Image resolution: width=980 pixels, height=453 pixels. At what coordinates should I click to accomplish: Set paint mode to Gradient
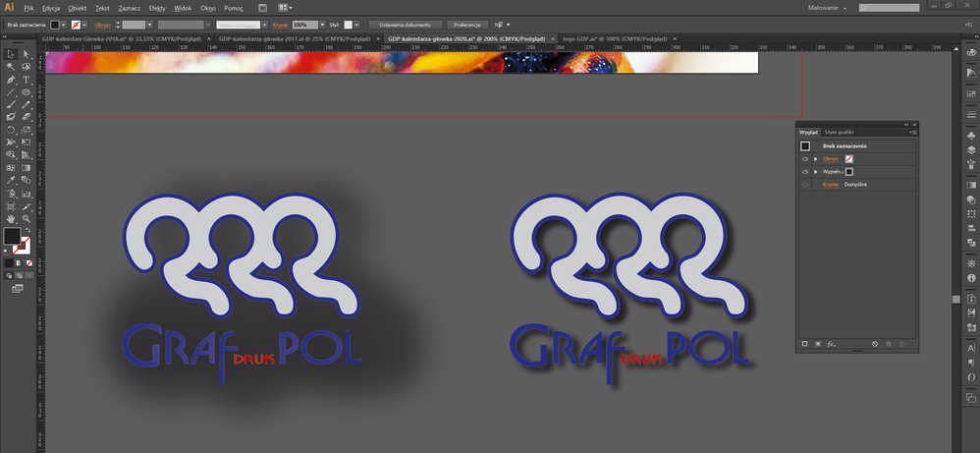coord(18,262)
